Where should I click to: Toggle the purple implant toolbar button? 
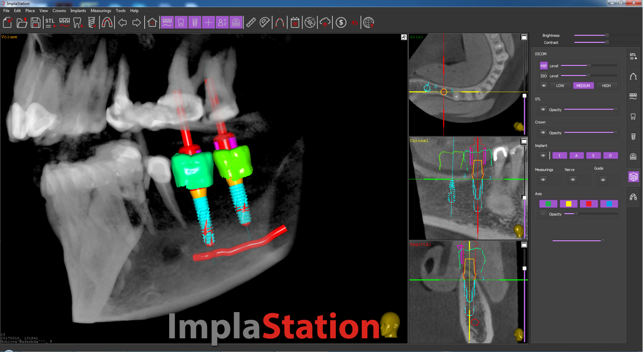coord(195,22)
